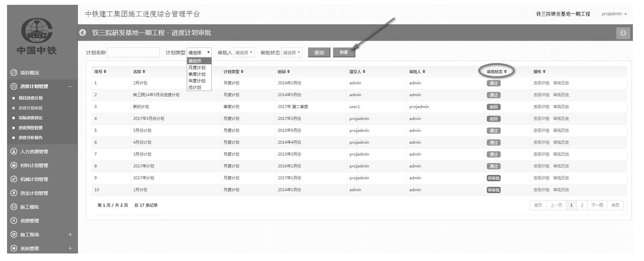The width and height of the screenshot is (644, 261).
Task: Click 审批历史 for 2017年3月份计划 row
Action: 561,119
